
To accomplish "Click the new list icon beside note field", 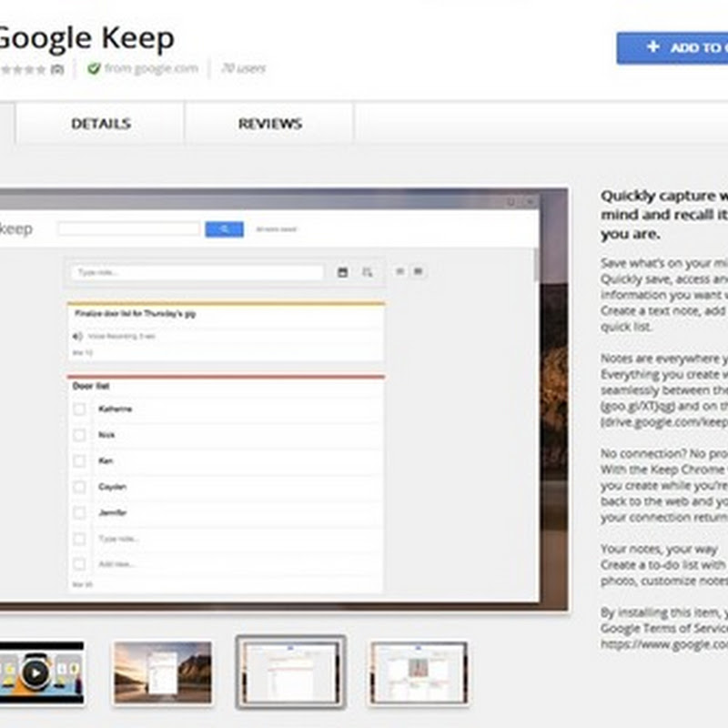I will click(368, 272).
